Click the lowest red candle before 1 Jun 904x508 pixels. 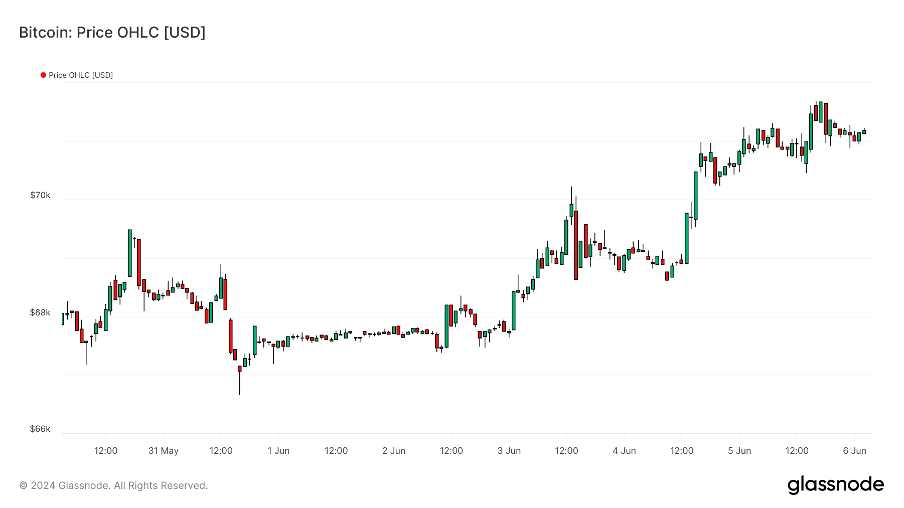240,370
